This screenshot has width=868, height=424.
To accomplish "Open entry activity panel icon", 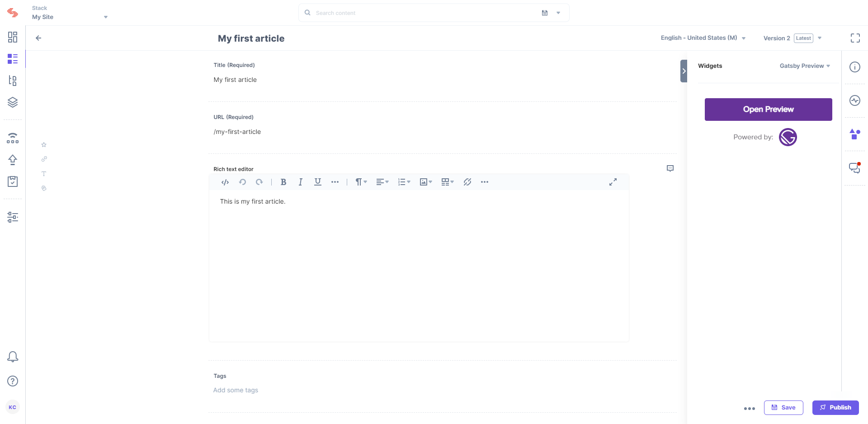I will [x=855, y=100].
